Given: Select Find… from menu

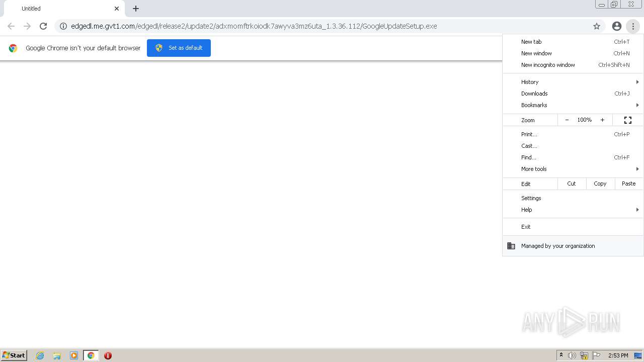Looking at the screenshot, I should [573, 157].
